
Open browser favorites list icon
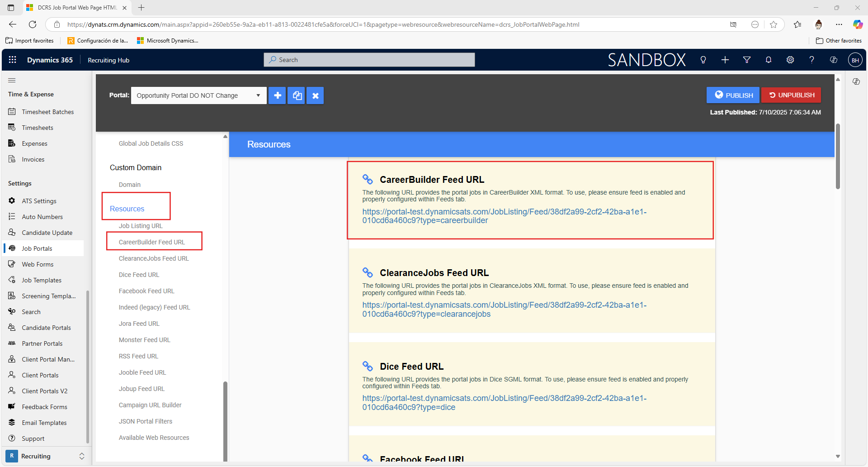(x=797, y=24)
